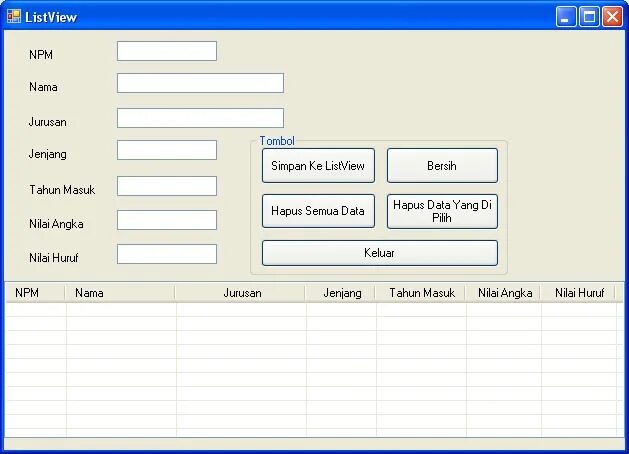The width and height of the screenshot is (629, 454).
Task: Click the Tahun Masuk column header
Action: point(420,293)
